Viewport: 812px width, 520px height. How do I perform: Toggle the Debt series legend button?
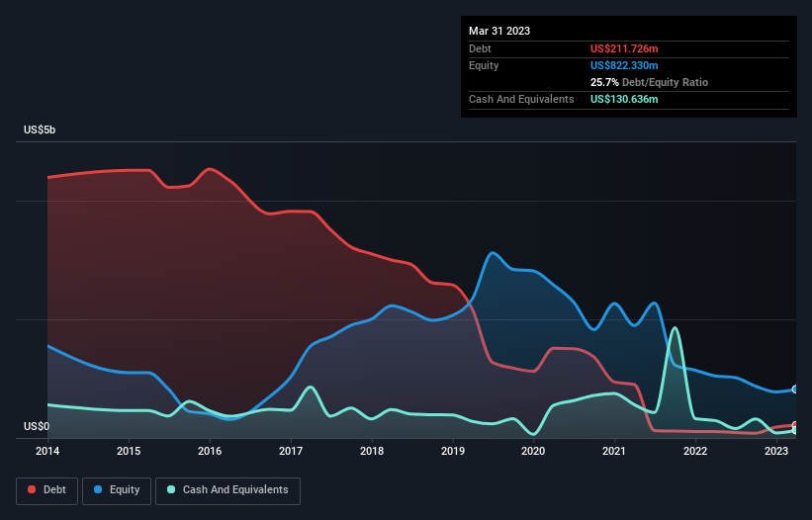pos(46,490)
